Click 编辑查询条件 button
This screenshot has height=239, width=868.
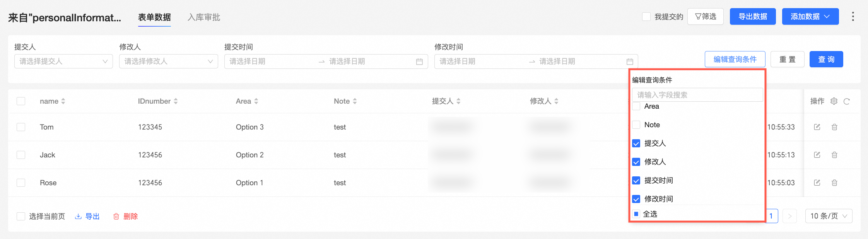pyautogui.click(x=735, y=59)
